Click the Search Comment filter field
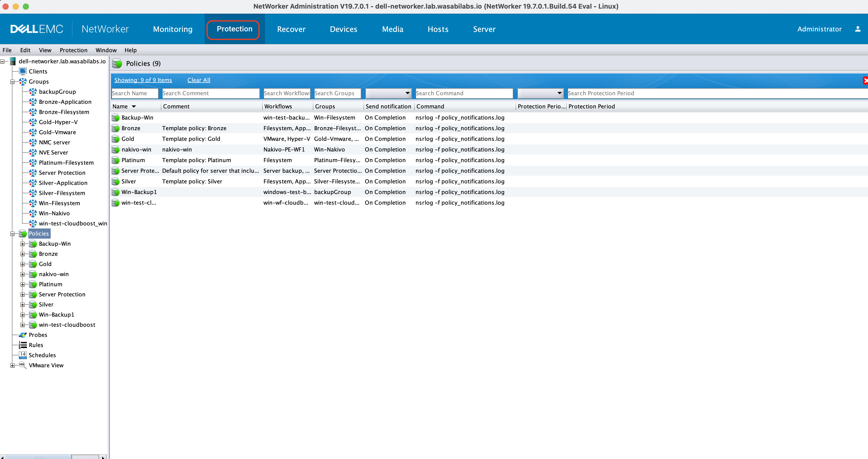Screen dimensions: 868x459 pos(211,93)
